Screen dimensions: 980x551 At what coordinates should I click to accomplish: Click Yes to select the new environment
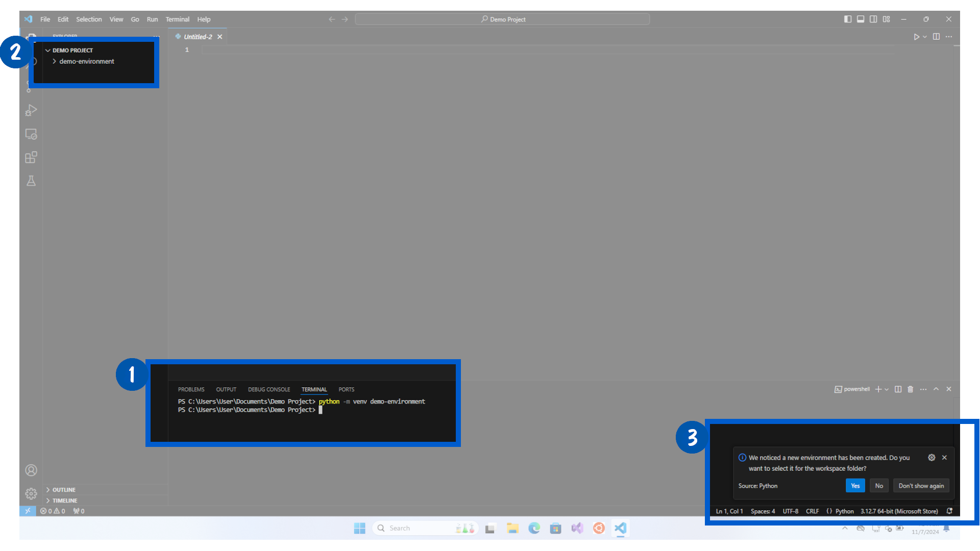(855, 485)
